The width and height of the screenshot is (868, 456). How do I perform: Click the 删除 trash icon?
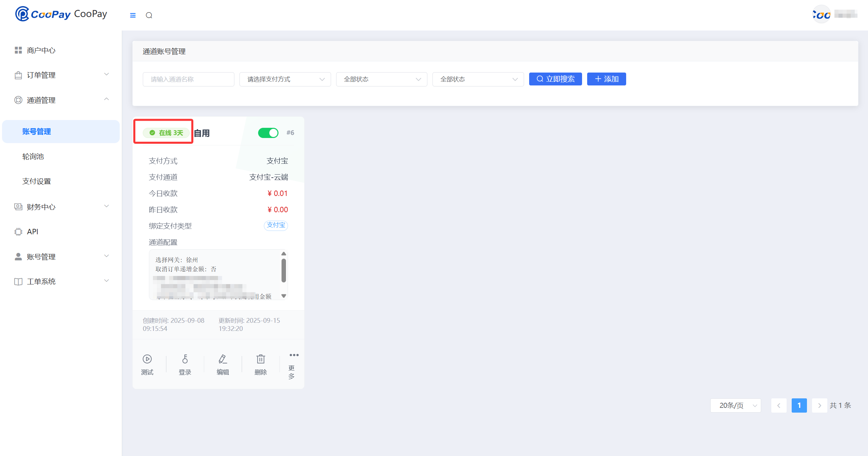tap(261, 359)
